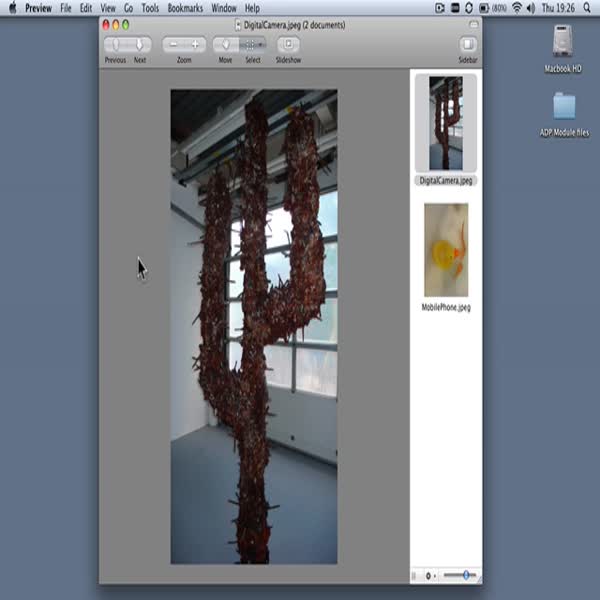Open the sidebar gear action menu
This screenshot has width=600, height=600.
430,575
